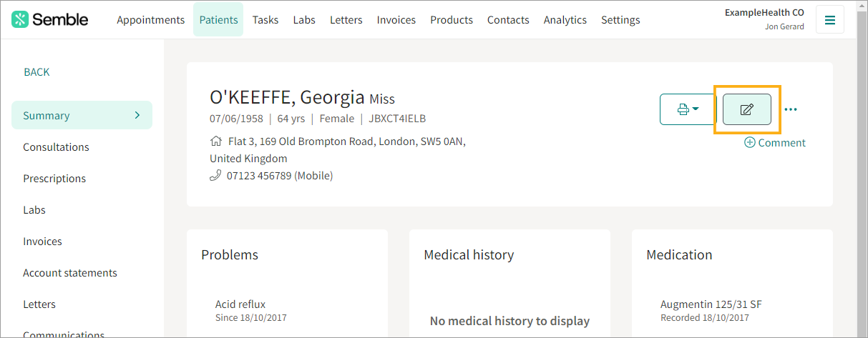Select the Acid reflux problem entry
The width and height of the screenshot is (868, 338).
[x=251, y=310]
